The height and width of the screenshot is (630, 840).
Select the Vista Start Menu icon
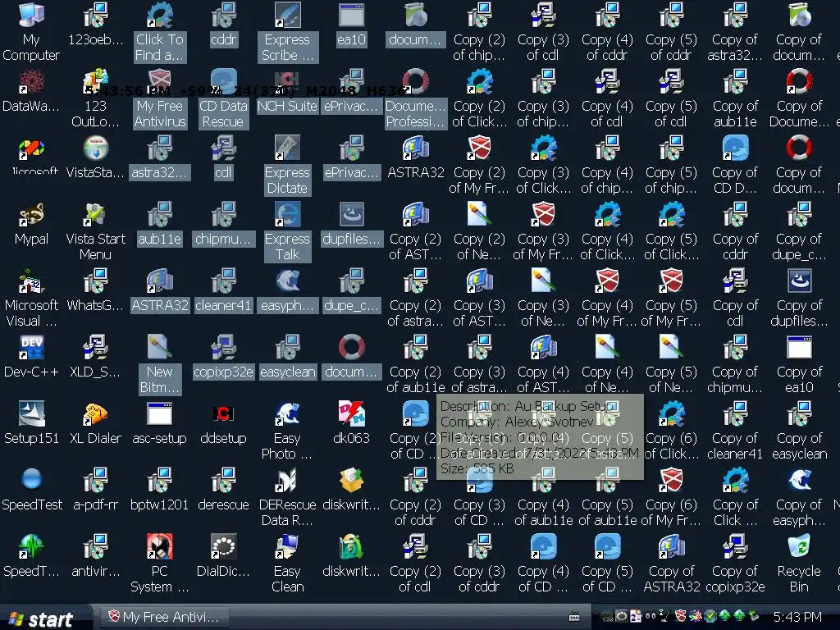(95, 215)
